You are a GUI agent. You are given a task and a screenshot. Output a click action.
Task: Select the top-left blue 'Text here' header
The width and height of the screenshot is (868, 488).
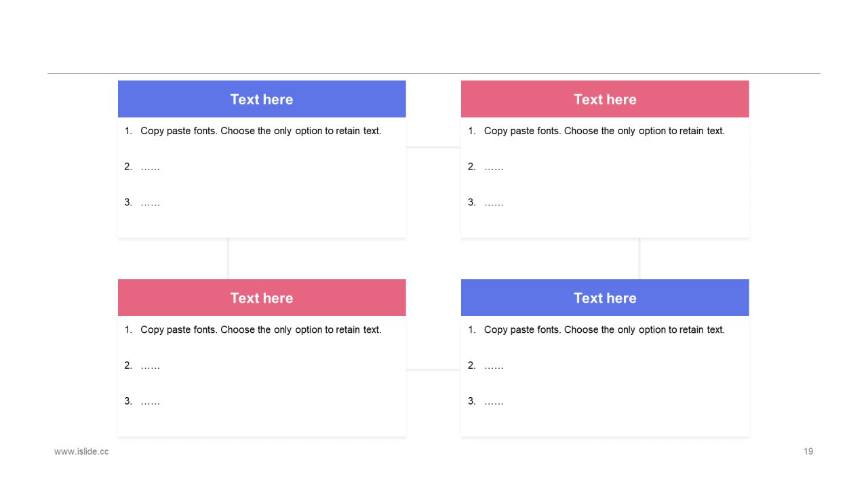pos(262,99)
